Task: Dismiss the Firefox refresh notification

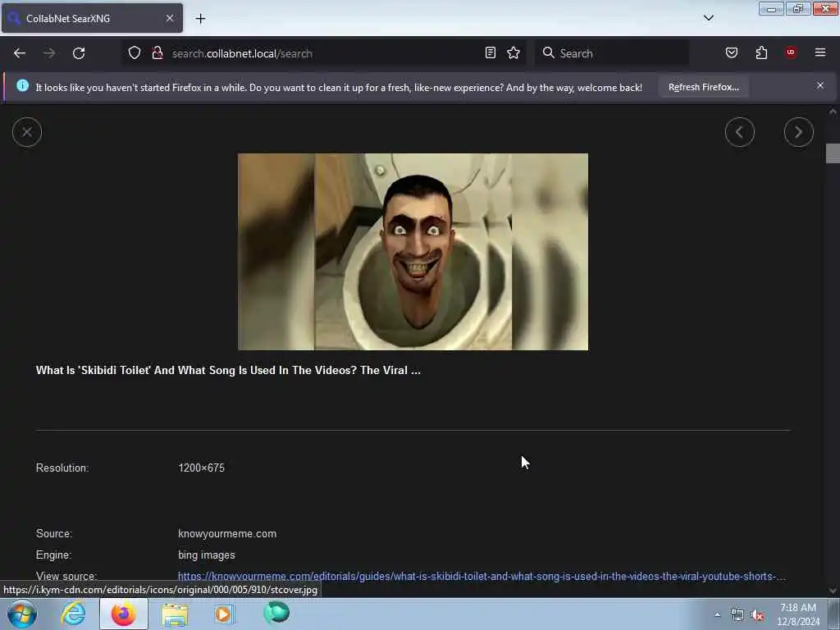Action: pyautogui.click(x=820, y=85)
